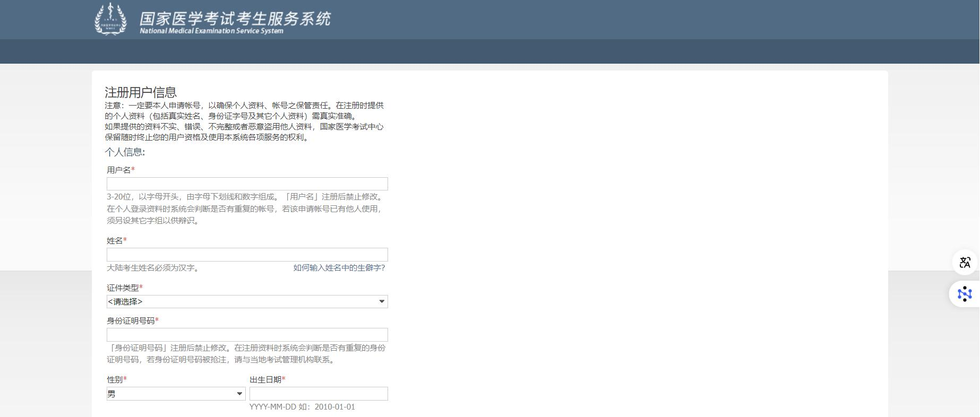The width and height of the screenshot is (980, 417).
Task: Click the 注册用户信息 page heading
Action: pyautogui.click(x=141, y=92)
